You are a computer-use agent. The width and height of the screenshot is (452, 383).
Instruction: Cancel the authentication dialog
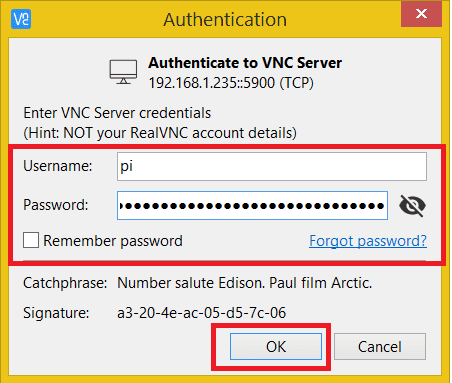[x=380, y=347]
